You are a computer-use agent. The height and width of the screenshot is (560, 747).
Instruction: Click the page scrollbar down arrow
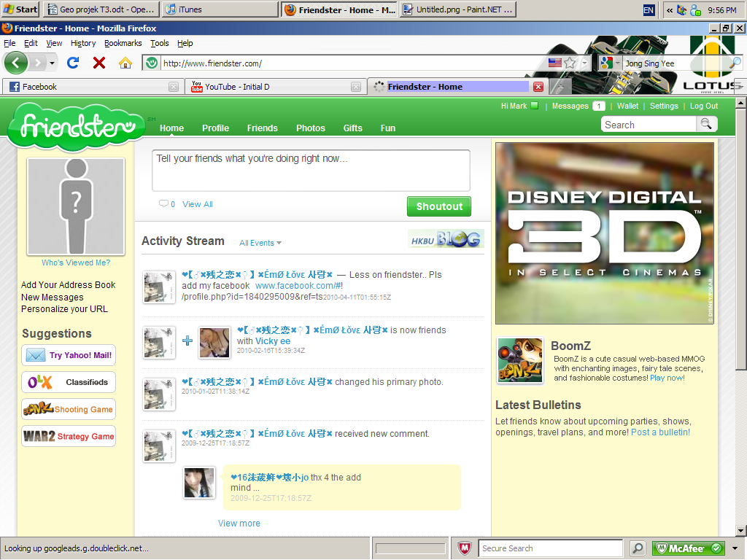pyautogui.click(x=741, y=530)
